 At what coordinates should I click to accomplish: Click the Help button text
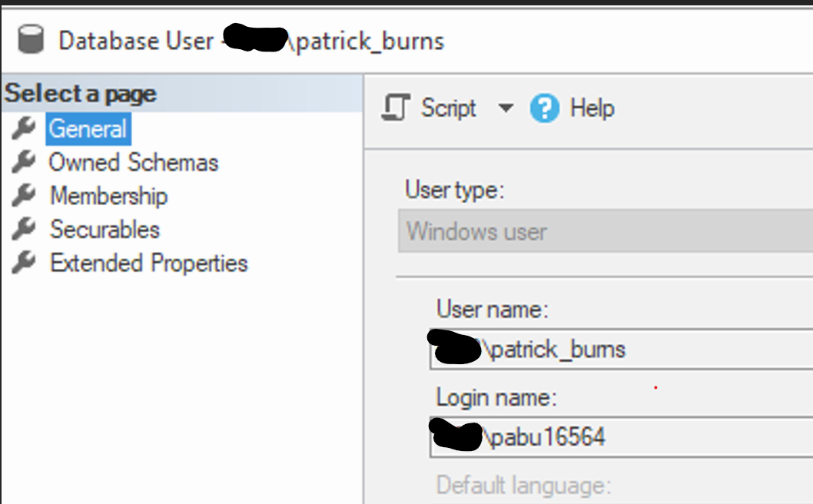pos(592,108)
